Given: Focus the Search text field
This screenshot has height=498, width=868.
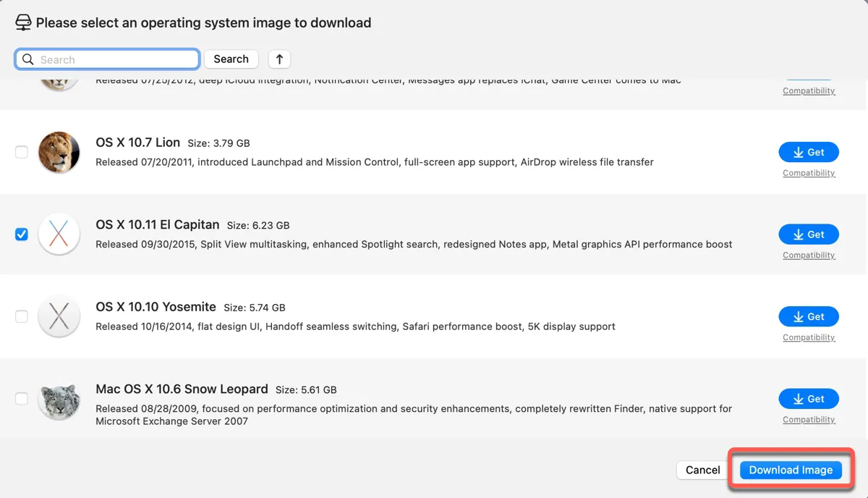Looking at the screenshot, I should 107,59.
